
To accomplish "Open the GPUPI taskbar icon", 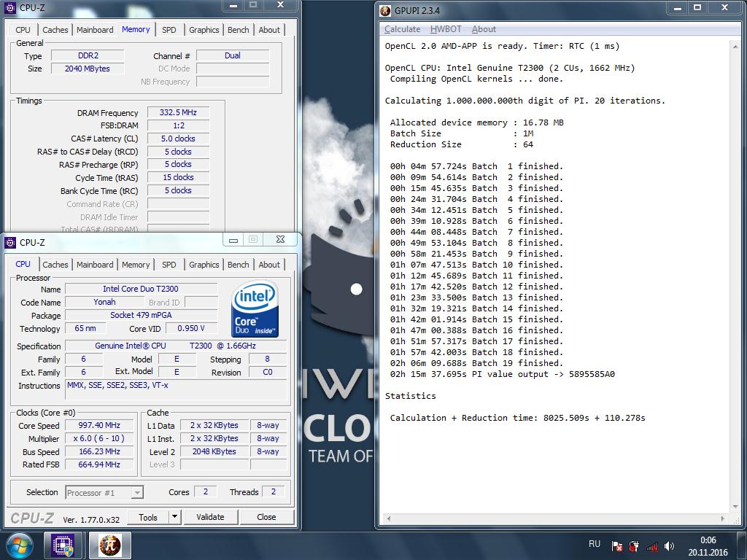I will pos(109,545).
